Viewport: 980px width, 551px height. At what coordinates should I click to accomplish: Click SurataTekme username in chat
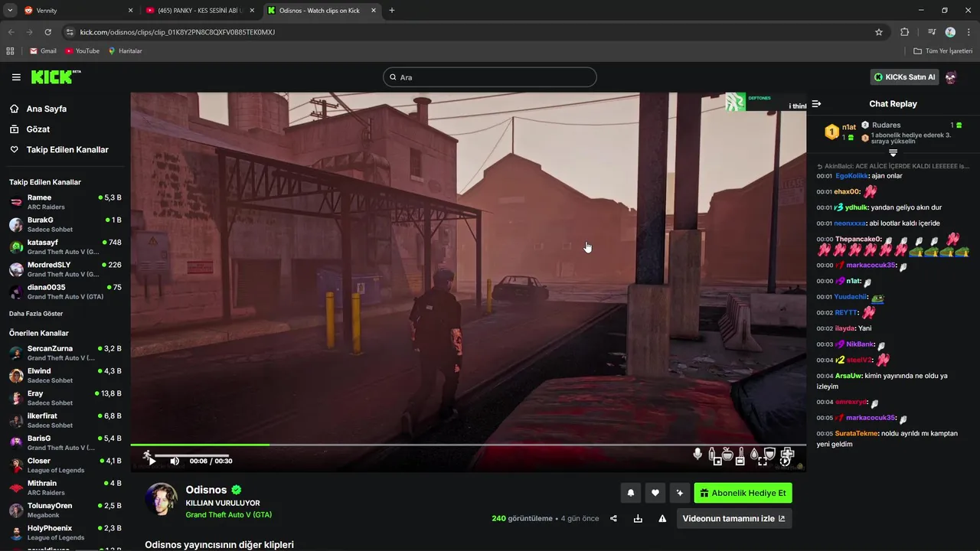point(857,433)
